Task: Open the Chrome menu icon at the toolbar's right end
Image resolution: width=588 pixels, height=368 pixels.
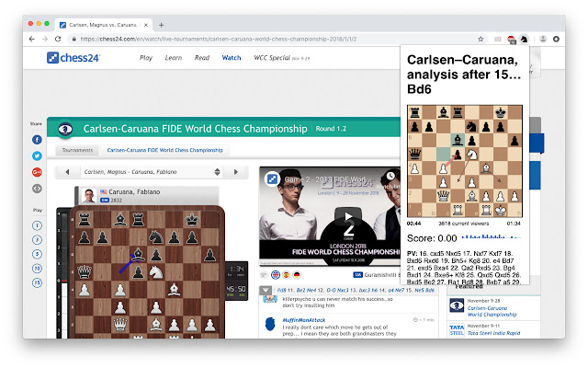Action: [556, 39]
